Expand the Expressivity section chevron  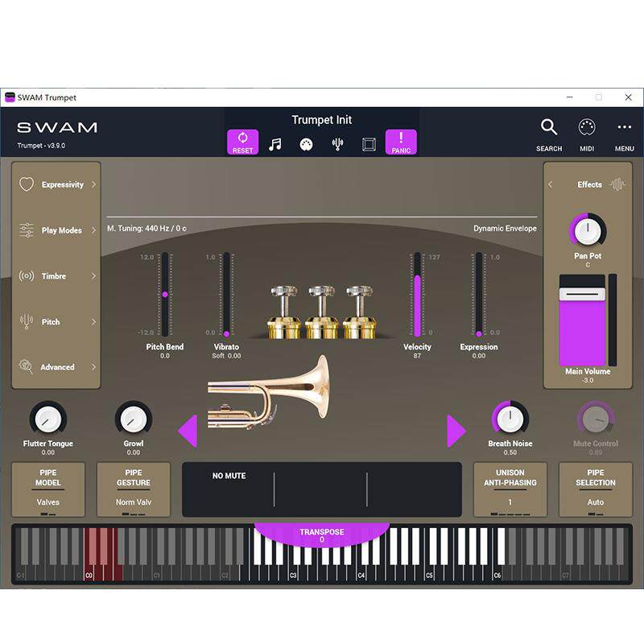[93, 184]
